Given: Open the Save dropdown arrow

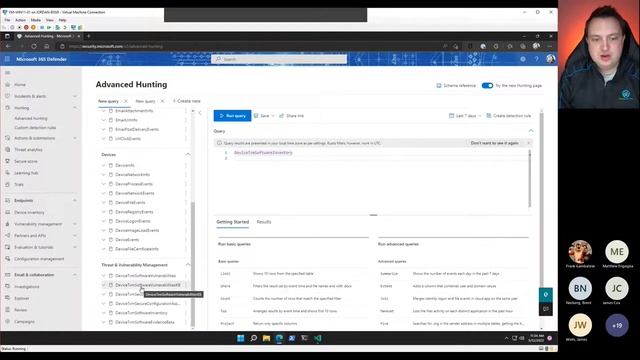Looking at the screenshot, I should (273, 116).
